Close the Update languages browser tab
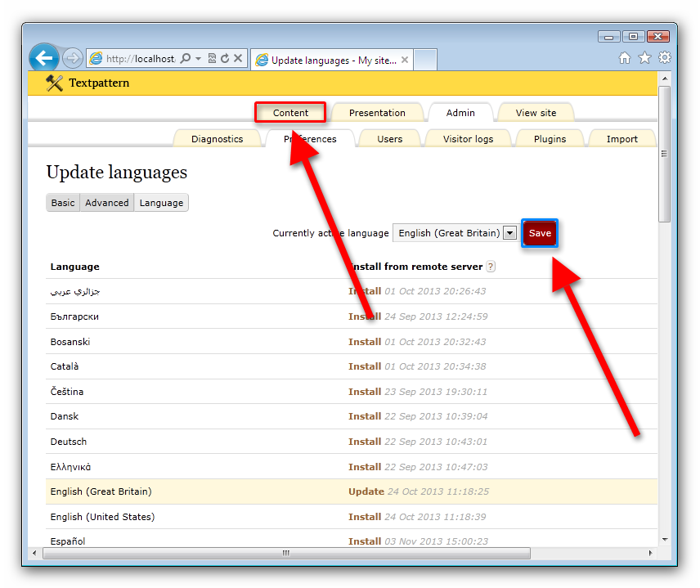700x588 pixels. pos(405,60)
